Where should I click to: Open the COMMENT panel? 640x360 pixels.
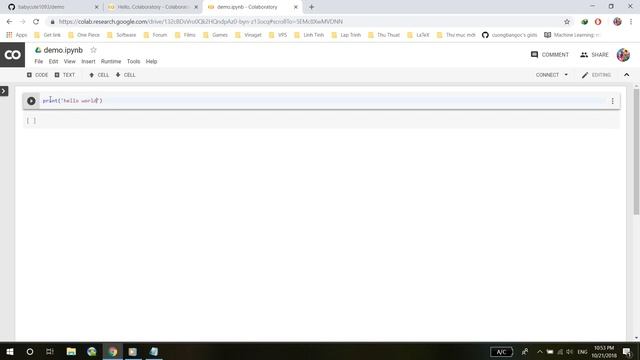549,55
